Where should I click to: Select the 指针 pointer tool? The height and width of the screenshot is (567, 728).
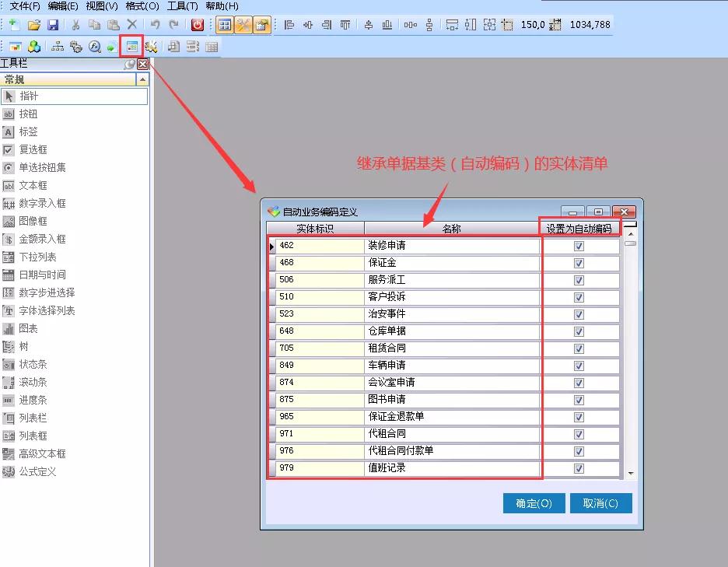click(x=75, y=96)
